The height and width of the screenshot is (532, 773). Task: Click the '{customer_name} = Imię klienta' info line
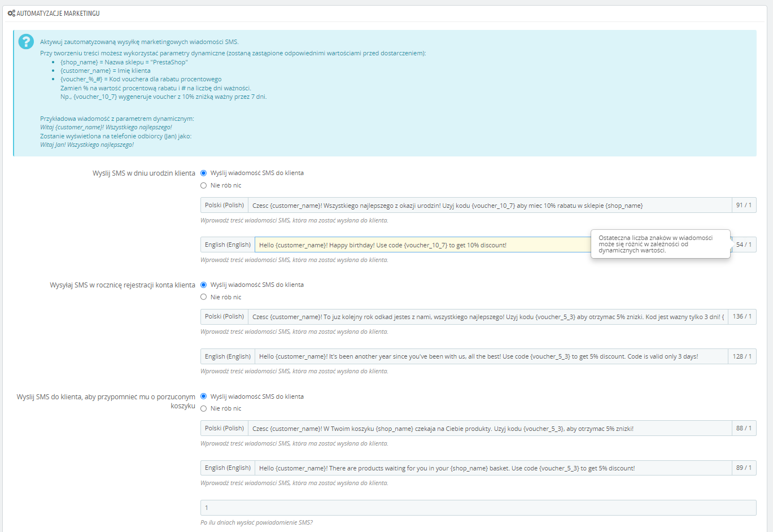pos(106,71)
